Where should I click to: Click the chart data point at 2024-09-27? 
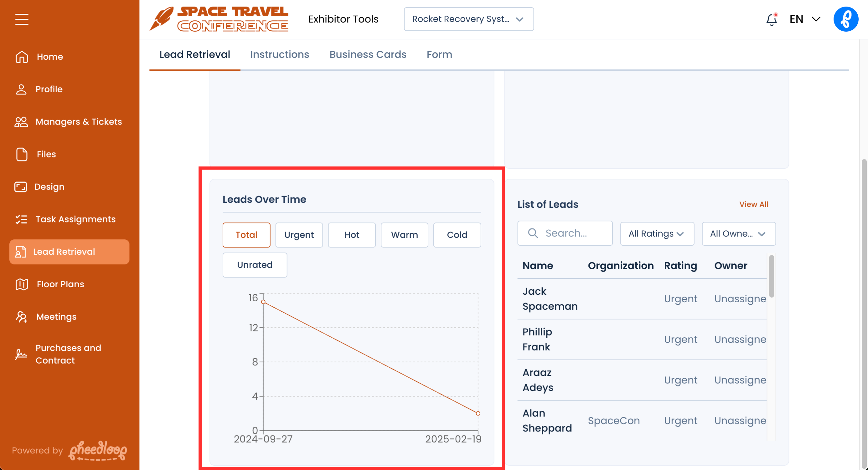(263, 302)
